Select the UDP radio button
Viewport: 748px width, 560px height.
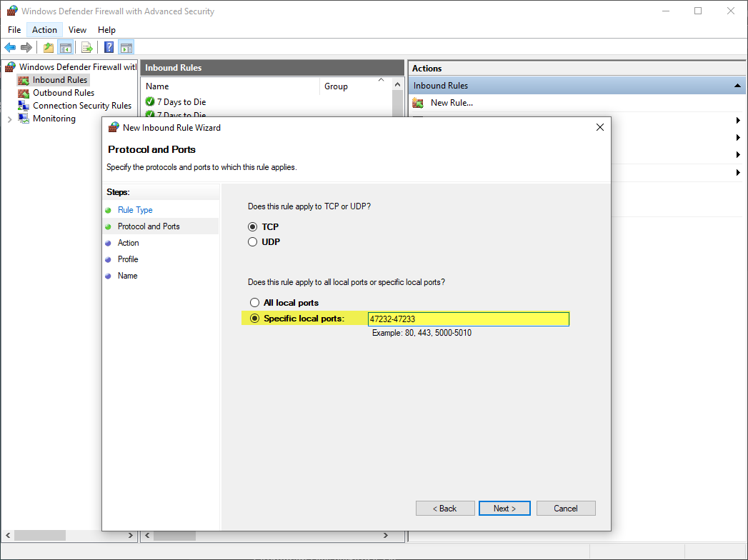coord(253,242)
